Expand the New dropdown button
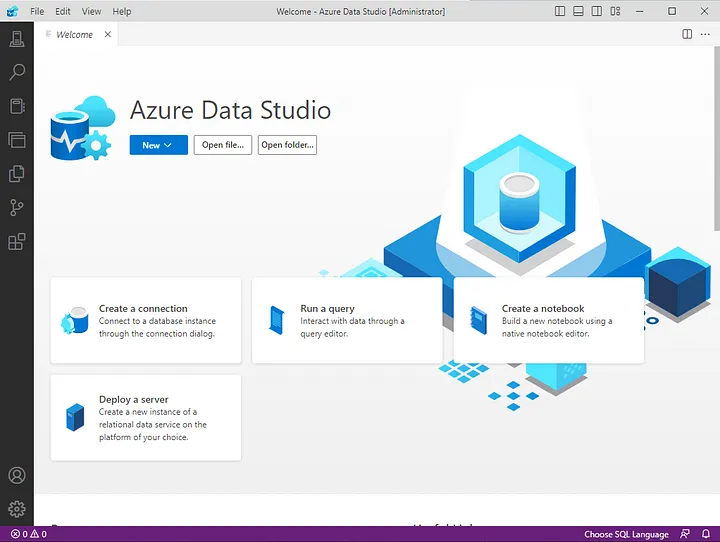 pyautogui.click(x=158, y=145)
